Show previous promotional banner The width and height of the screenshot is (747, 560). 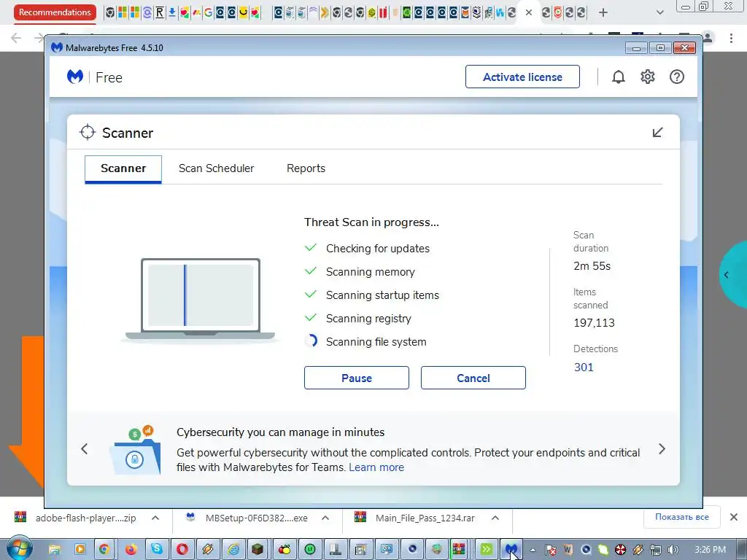tap(85, 448)
